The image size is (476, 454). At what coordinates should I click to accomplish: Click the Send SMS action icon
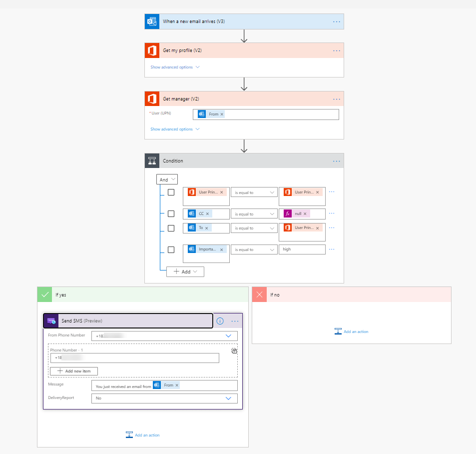pos(51,321)
